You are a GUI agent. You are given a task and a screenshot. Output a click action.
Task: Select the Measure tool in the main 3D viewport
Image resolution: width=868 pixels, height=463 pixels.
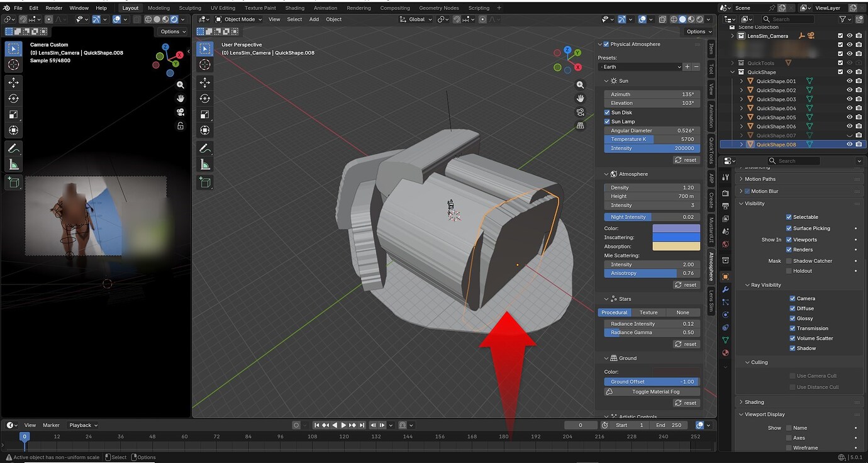(x=205, y=164)
